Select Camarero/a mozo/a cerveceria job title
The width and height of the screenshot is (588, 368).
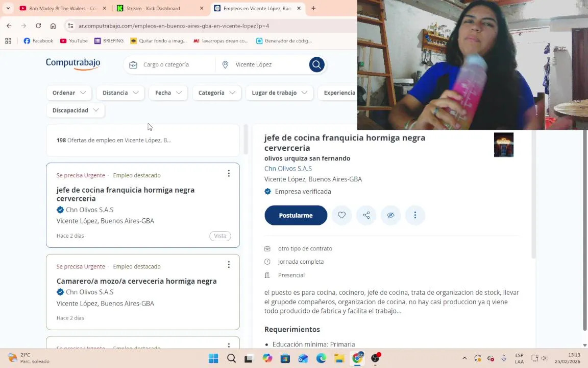(x=136, y=281)
